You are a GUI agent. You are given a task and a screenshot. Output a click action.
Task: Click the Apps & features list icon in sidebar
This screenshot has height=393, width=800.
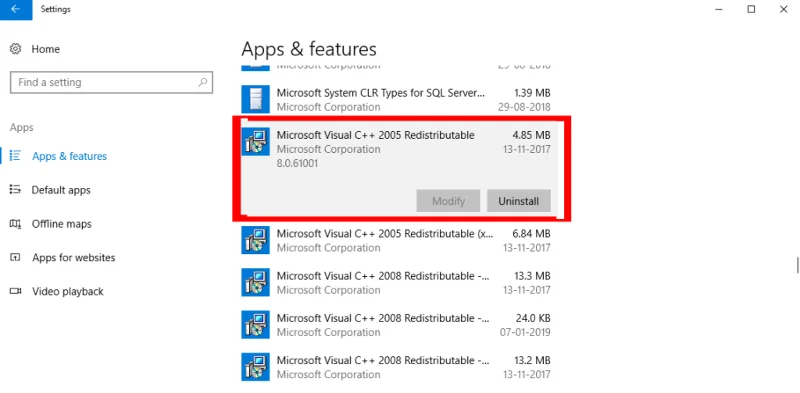(15, 156)
